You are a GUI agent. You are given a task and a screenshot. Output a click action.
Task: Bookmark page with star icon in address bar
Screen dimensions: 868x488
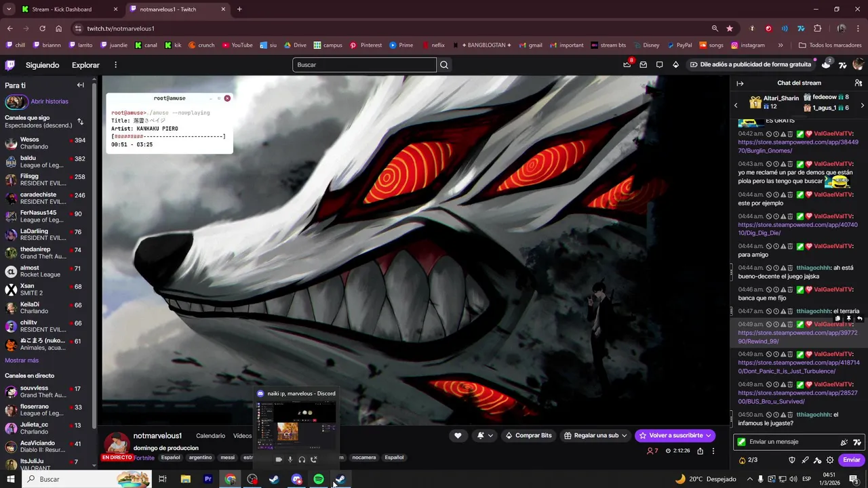click(x=730, y=28)
